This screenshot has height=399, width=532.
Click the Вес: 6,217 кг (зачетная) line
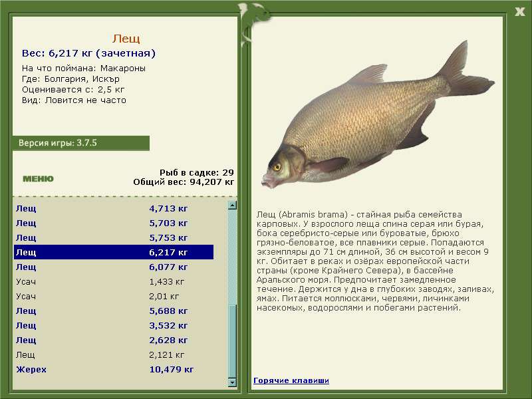pos(88,53)
